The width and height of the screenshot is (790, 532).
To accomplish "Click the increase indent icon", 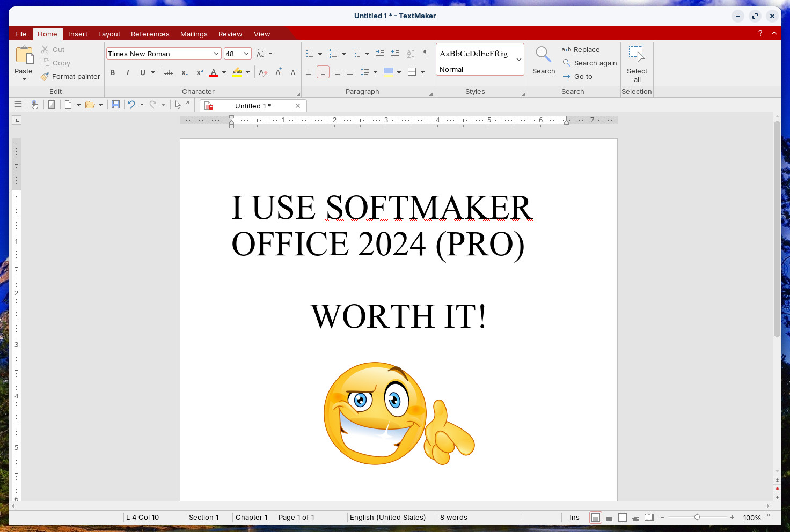I will pos(380,54).
